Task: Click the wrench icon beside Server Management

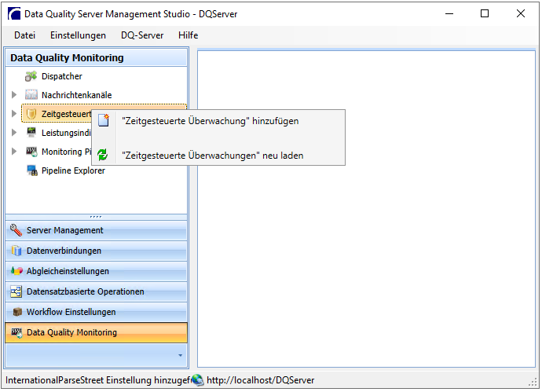Action: click(x=16, y=230)
